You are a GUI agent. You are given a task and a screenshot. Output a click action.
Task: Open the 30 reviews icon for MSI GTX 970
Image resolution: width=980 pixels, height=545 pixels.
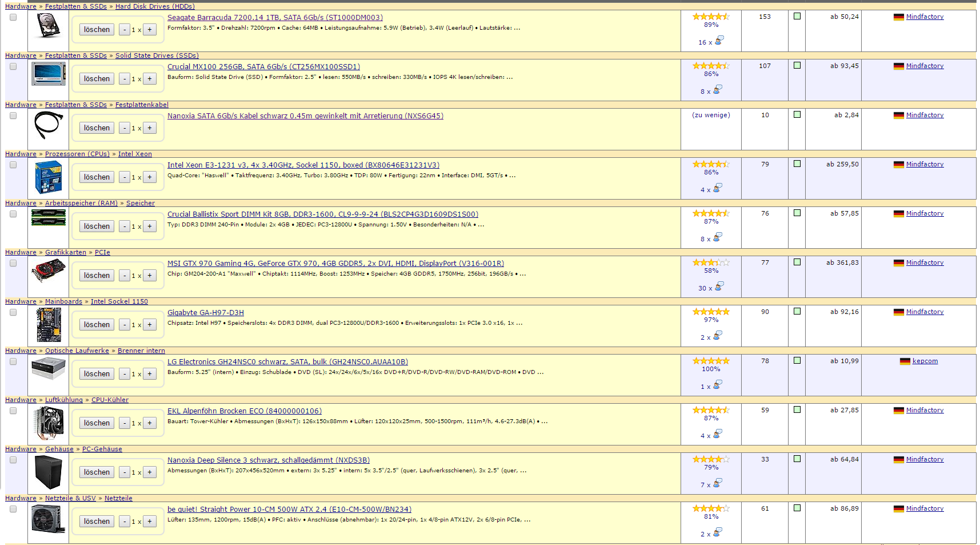tap(719, 286)
